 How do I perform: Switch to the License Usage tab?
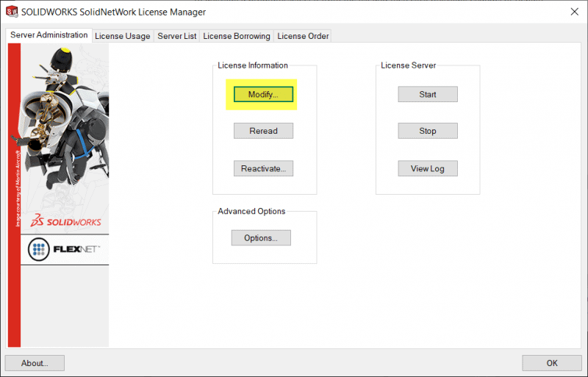(123, 36)
